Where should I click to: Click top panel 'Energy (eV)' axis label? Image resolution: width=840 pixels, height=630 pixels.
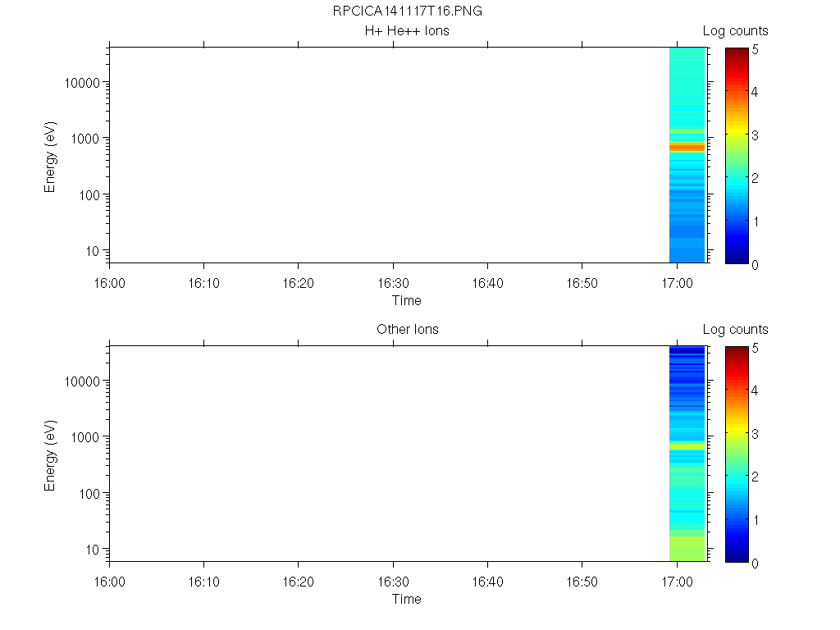click(50, 157)
